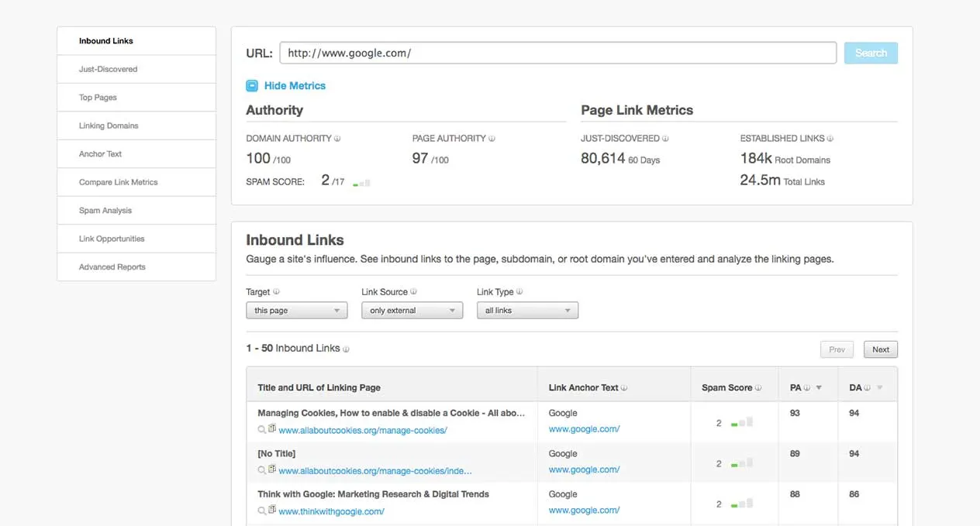Click the '[No Title]' row title
980x526 pixels.
pos(276,453)
